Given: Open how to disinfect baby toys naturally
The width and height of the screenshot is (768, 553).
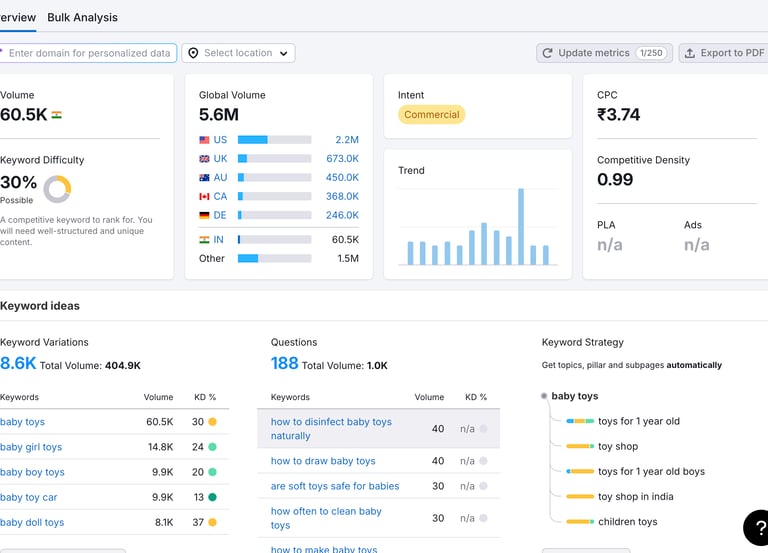Looking at the screenshot, I should click(x=331, y=429).
